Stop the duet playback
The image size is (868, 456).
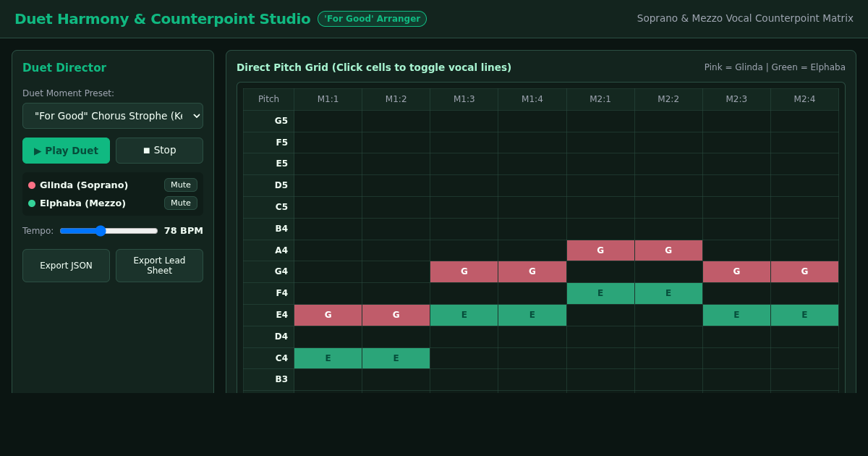[159, 151]
